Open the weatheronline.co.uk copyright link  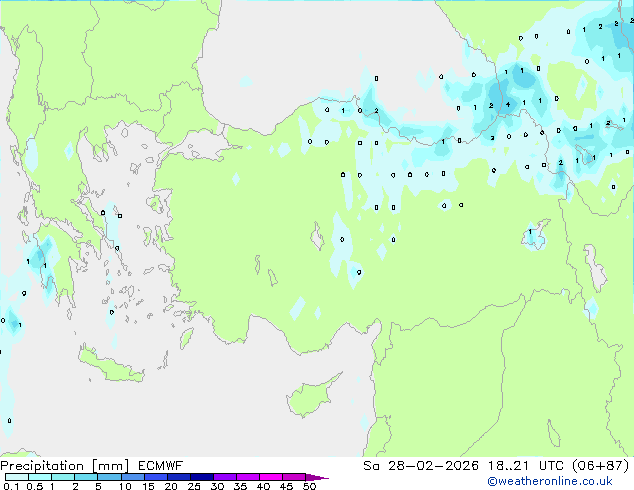pos(550,481)
